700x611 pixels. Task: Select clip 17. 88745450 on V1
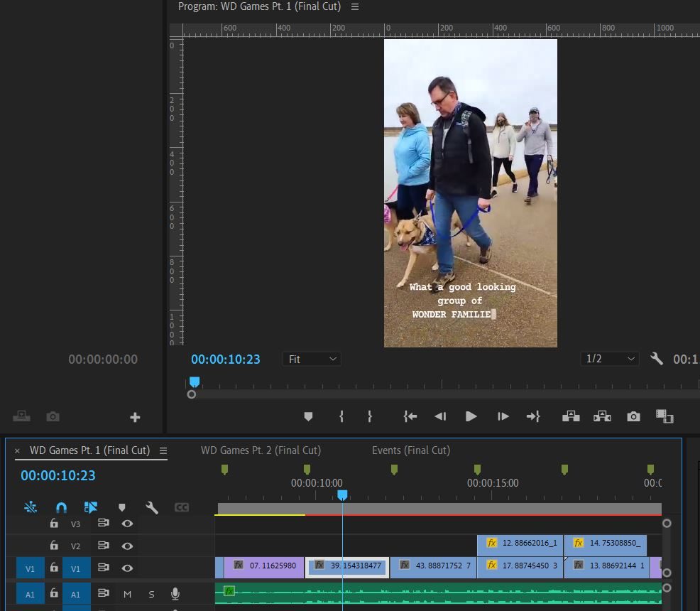(520, 567)
